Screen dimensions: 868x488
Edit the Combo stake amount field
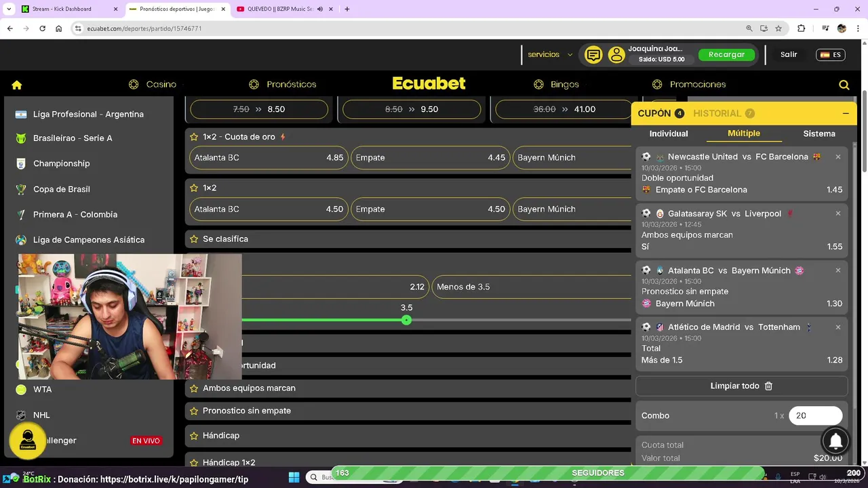tap(815, 415)
